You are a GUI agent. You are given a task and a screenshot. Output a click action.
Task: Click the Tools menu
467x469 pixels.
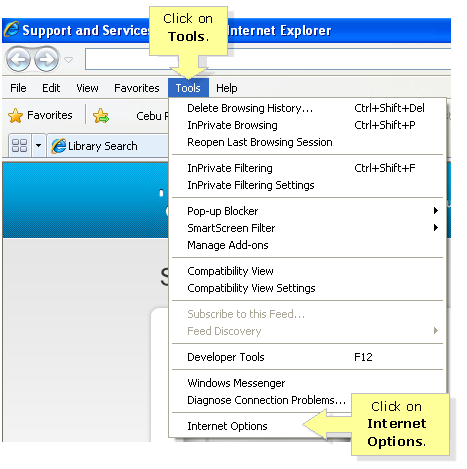(x=188, y=88)
